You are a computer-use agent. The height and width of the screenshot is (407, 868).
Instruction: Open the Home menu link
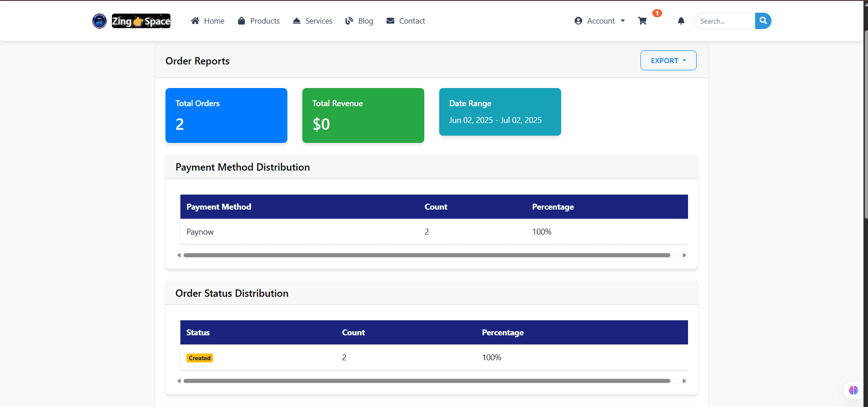[x=208, y=21]
